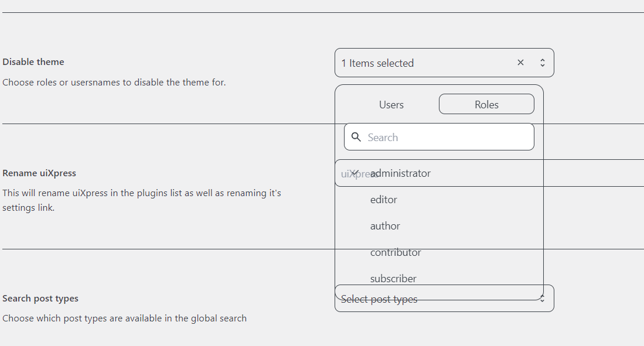
Task: Select the editor role
Action: click(384, 200)
